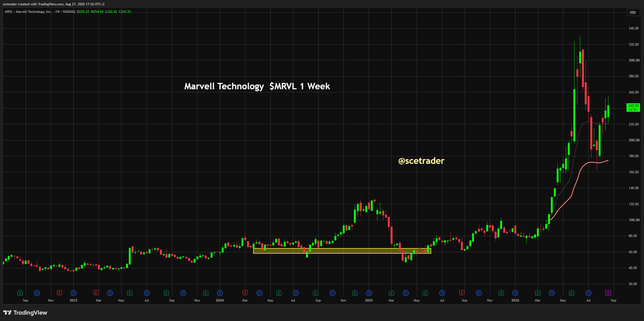
Task: Click the dividend marker above the 2025 label
Action: click(x=369, y=293)
